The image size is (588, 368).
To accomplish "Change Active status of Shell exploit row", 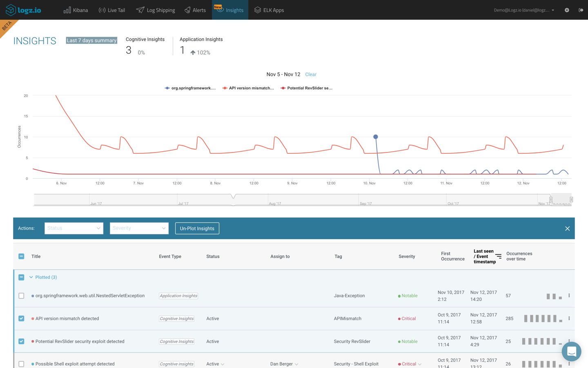I will pos(215,364).
